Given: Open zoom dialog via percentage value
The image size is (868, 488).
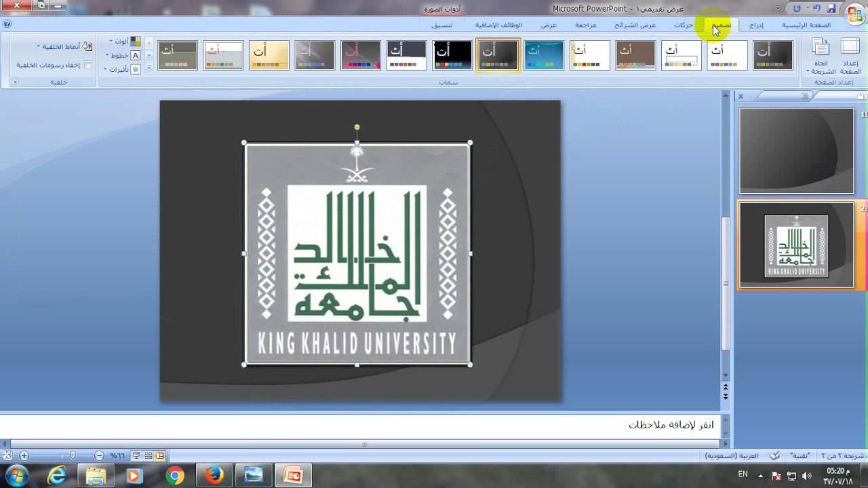Looking at the screenshot, I should pyautogui.click(x=118, y=456).
